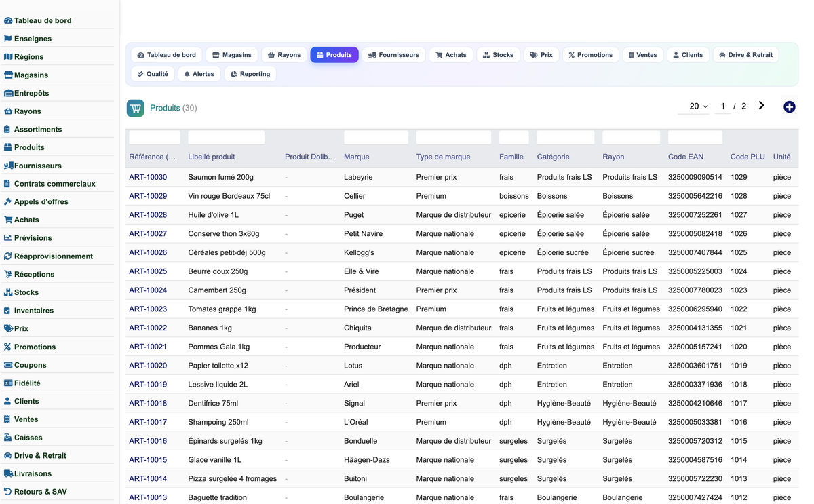
Task: Open product link ART-10023
Action: click(x=148, y=309)
